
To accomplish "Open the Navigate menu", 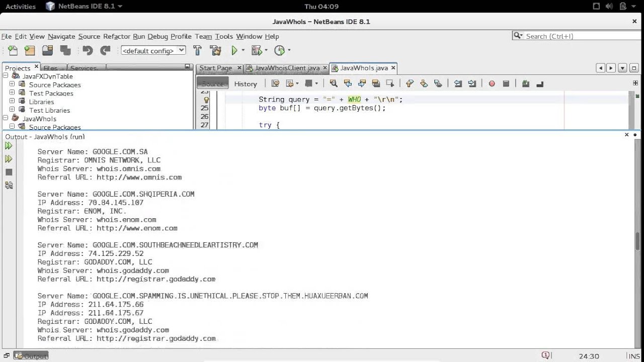I will 61,36.
